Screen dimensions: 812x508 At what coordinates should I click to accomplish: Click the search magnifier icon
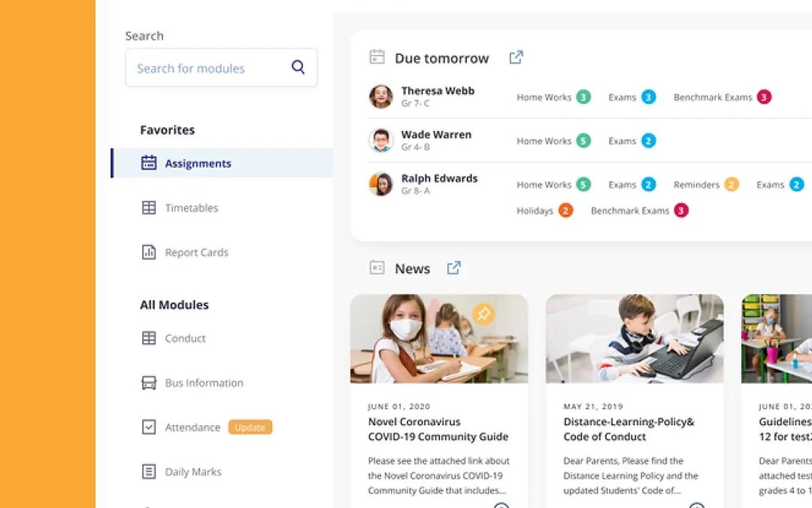298,67
